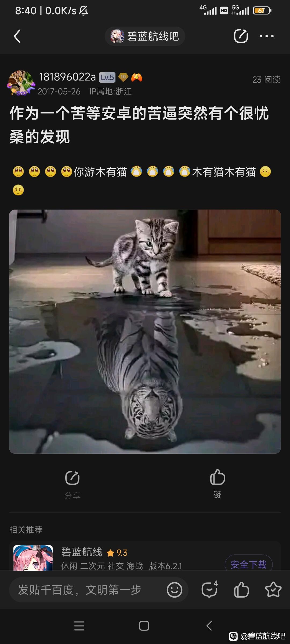Tap username 181896022a
The width and height of the screenshot is (290, 644).
(67, 77)
